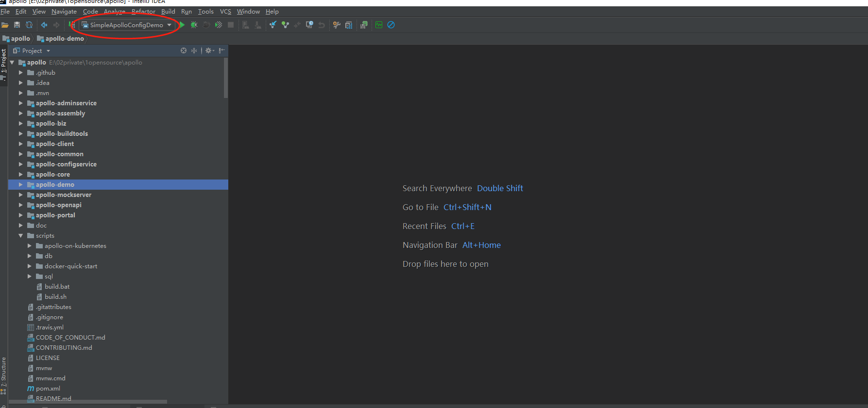Expand the apollo-adminservice module
The image size is (868, 408).
click(x=21, y=103)
